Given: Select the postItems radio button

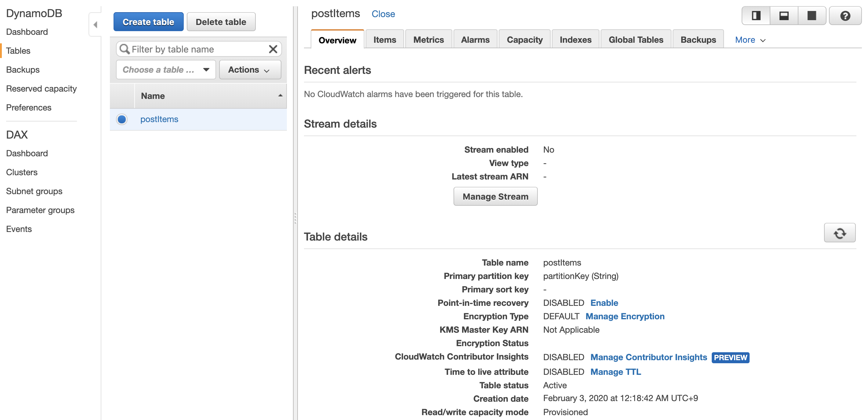Looking at the screenshot, I should tap(122, 119).
